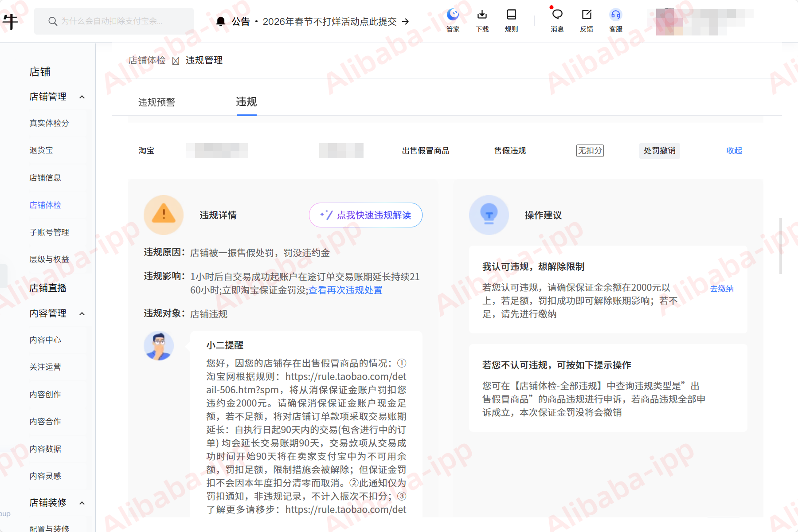798x532 pixels.
Task: Open 店铺信息 in sidebar
Action: pyautogui.click(x=45, y=178)
